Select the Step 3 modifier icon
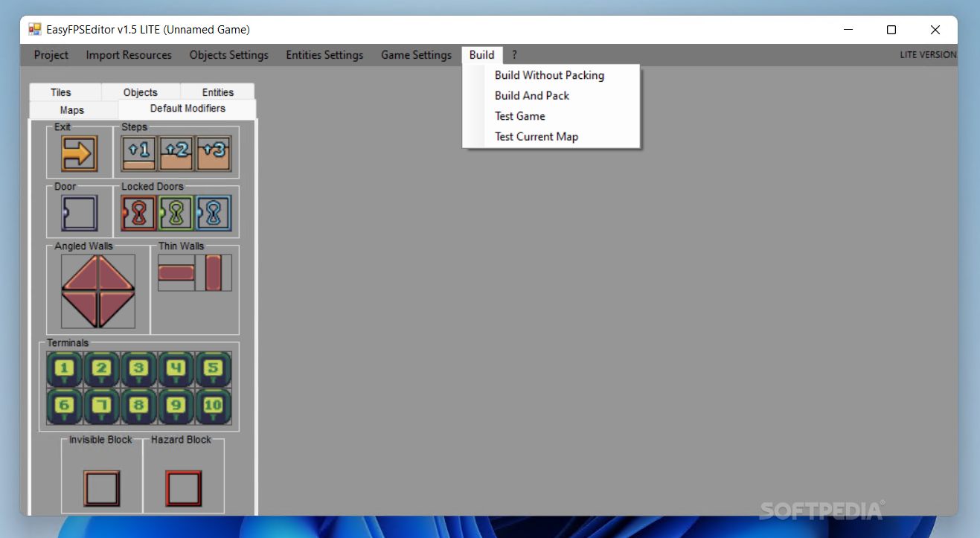The image size is (980, 538). tap(213, 153)
